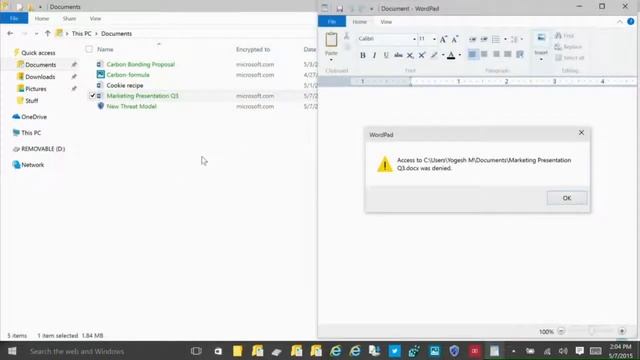The image size is (640, 360).
Task: Close the WordPad error dialog
Action: click(x=581, y=133)
